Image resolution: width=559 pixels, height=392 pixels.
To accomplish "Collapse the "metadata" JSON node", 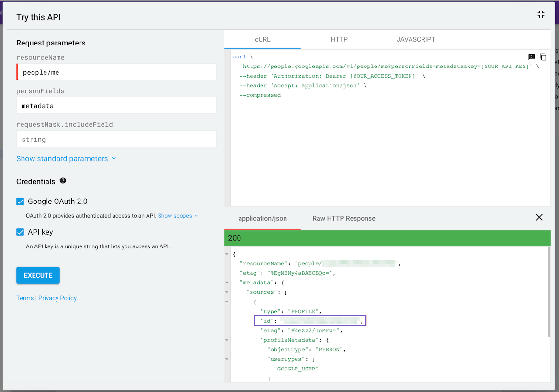I will point(227,282).
